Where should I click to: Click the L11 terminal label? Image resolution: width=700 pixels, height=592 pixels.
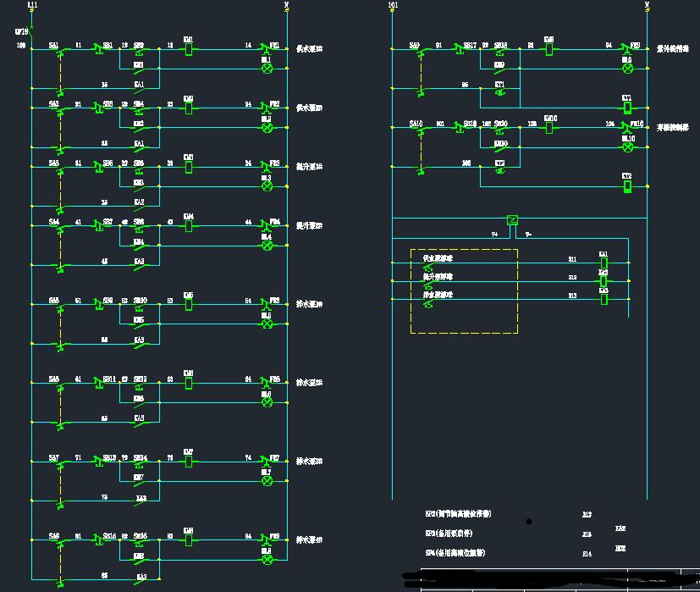coord(33,5)
